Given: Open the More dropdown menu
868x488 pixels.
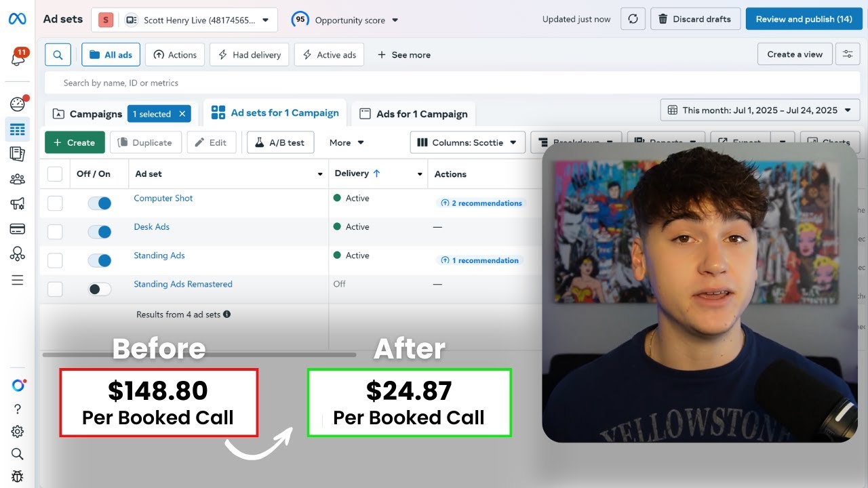Looking at the screenshot, I should (347, 142).
